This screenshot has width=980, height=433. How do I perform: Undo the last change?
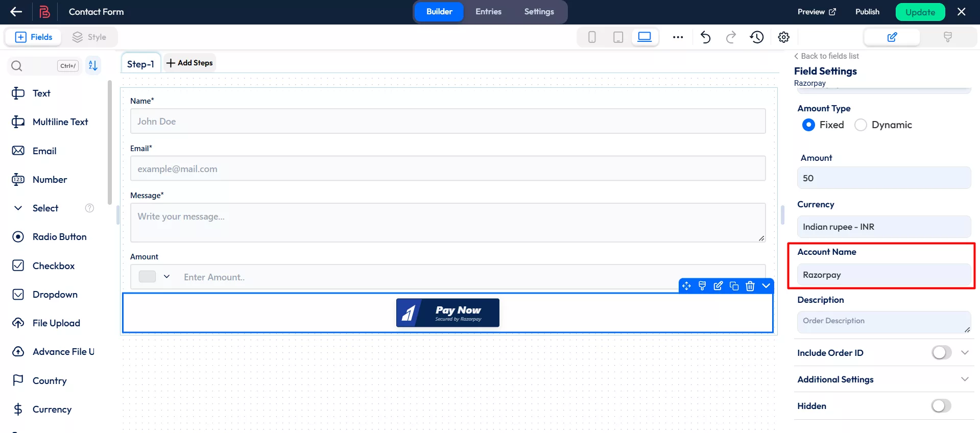pos(705,37)
